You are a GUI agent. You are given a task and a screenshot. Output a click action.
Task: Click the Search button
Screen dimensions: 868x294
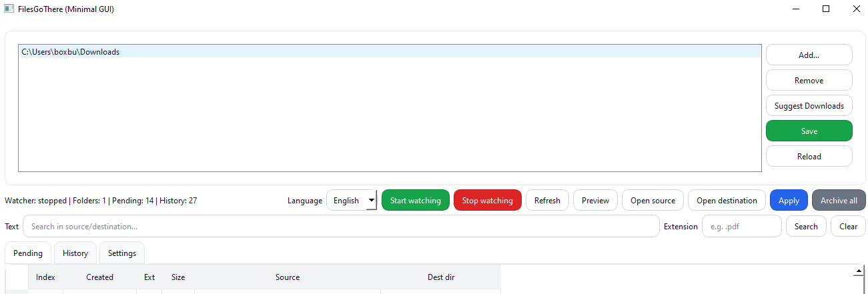pyautogui.click(x=806, y=226)
